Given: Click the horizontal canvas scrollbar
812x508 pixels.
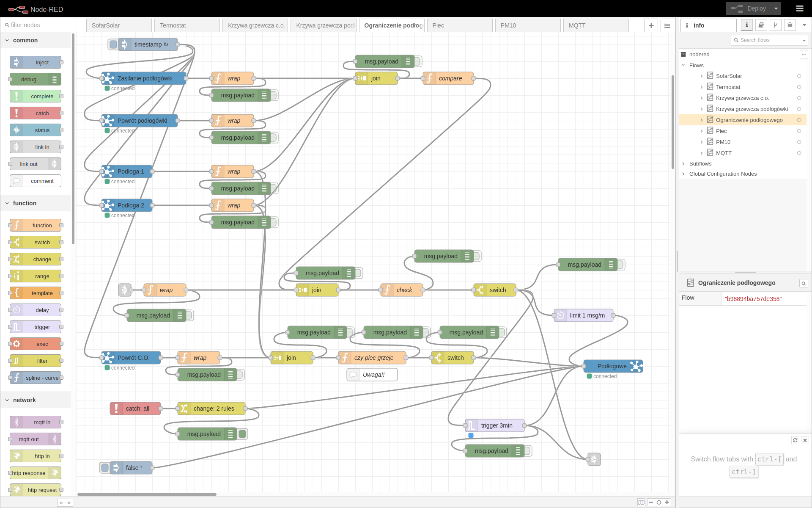Looking at the screenshot, I should pos(147,494).
